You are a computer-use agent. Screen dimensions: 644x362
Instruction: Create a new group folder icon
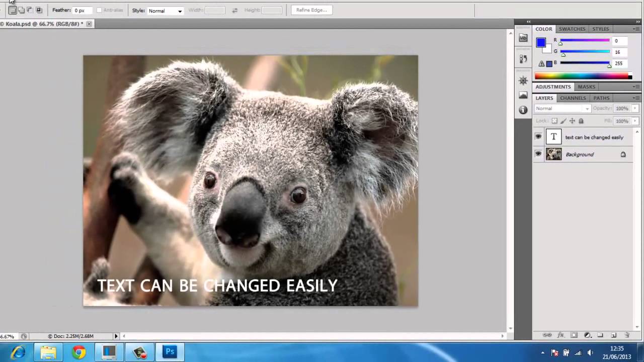tap(600, 335)
